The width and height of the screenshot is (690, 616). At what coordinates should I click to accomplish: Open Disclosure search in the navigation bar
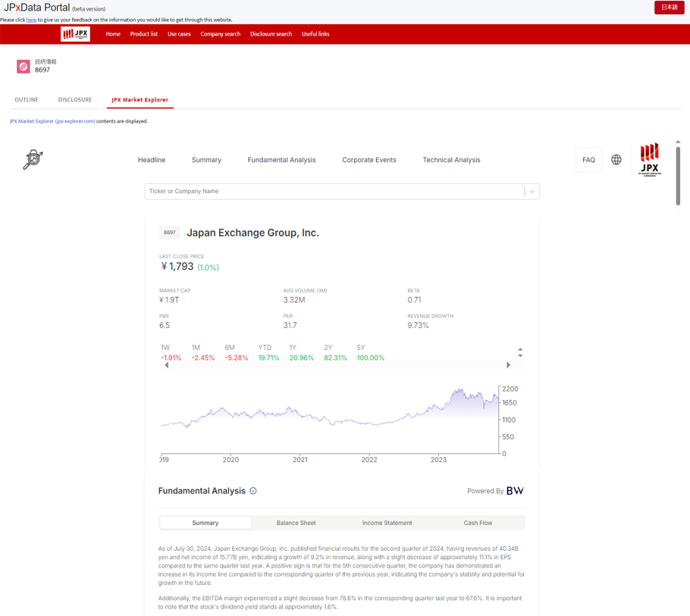click(x=271, y=34)
